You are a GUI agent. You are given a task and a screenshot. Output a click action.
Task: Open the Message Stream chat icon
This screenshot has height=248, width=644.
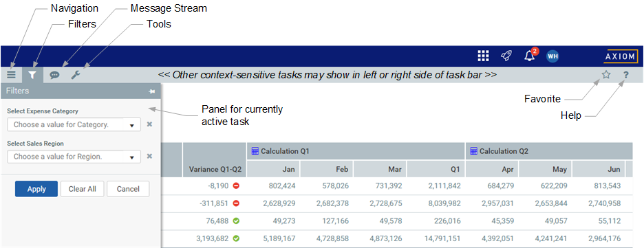tap(54, 75)
